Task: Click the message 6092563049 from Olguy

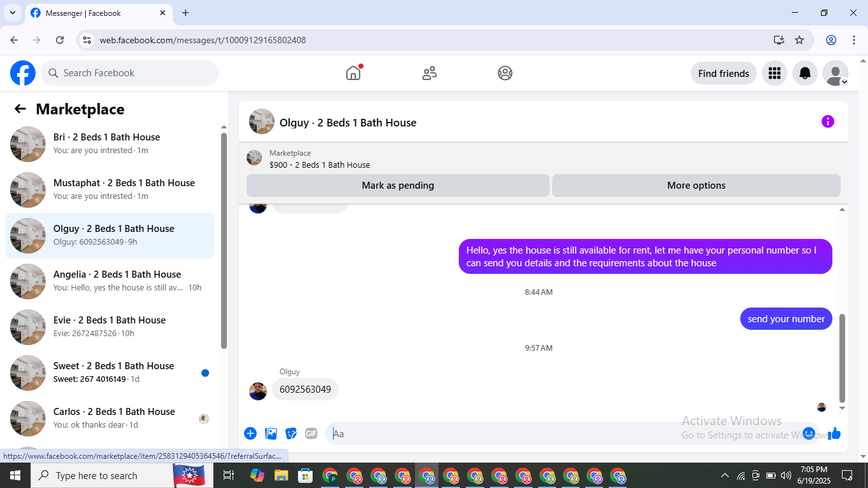Action: pyautogui.click(x=305, y=390)
